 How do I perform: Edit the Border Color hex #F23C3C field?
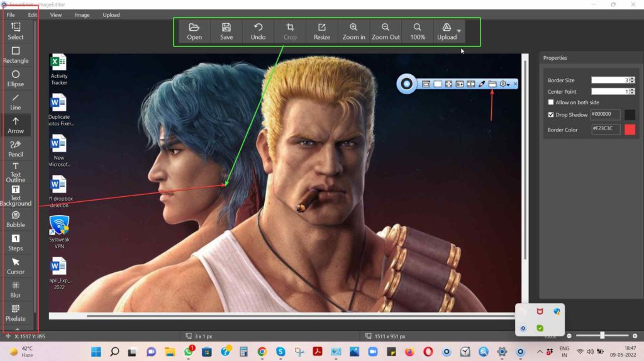tap(605, 130)
